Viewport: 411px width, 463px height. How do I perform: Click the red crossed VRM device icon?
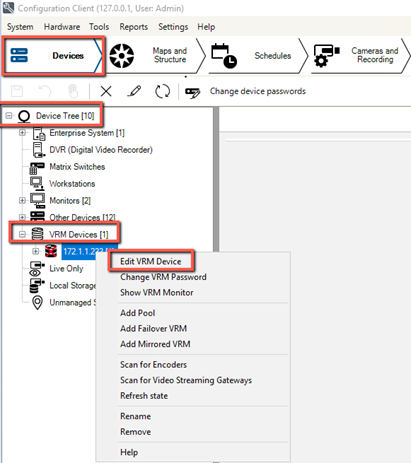pyautogui.click(x=51, y=251)
